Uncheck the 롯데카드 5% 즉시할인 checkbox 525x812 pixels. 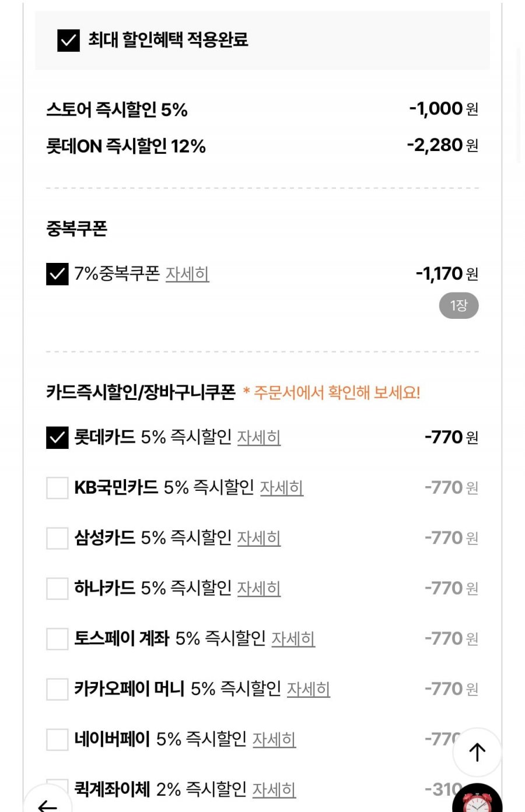click(57, 438)
